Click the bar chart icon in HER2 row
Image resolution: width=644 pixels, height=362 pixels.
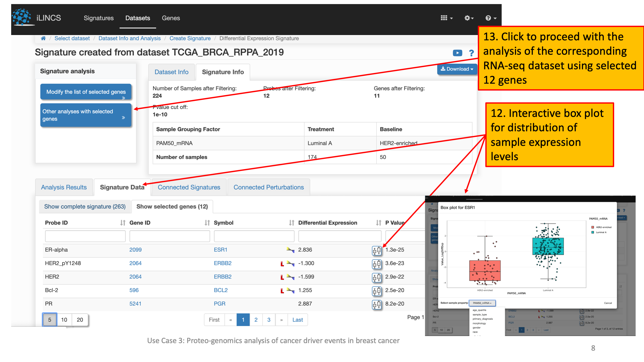click(291, 277)
